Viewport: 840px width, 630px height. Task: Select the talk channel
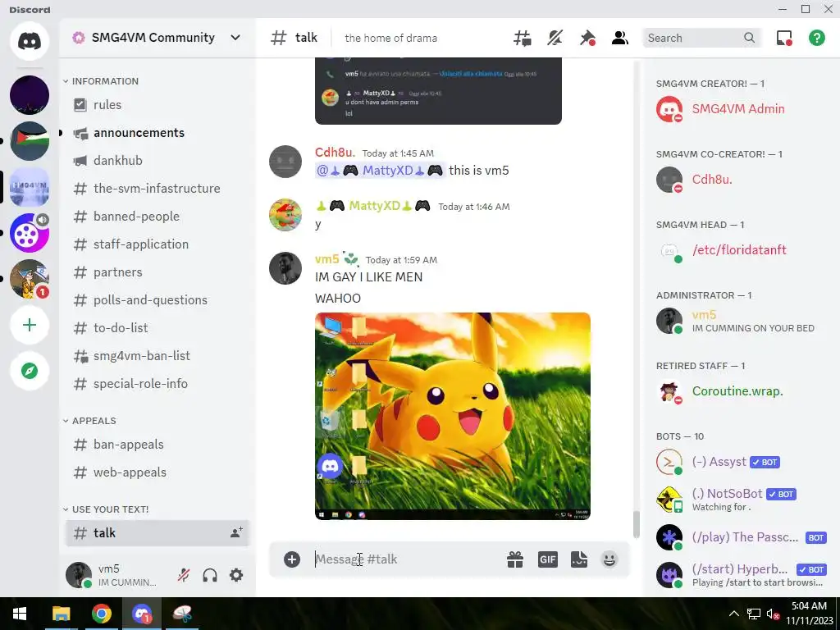click(x=157, y=533)
